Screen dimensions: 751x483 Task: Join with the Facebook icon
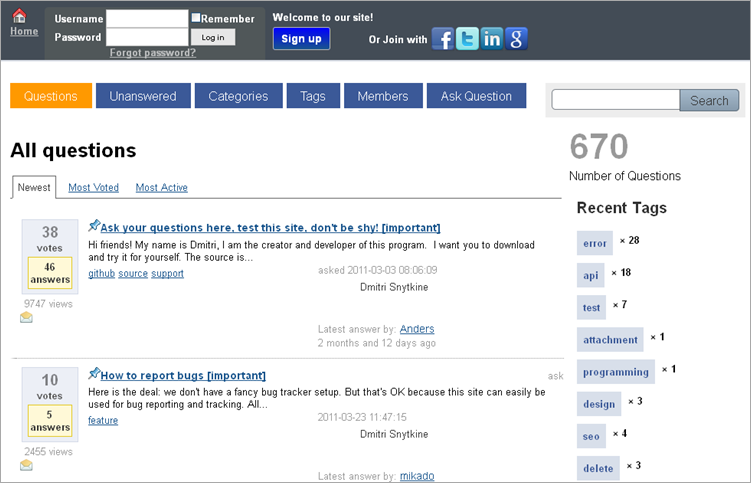click(x=443, y=39)
